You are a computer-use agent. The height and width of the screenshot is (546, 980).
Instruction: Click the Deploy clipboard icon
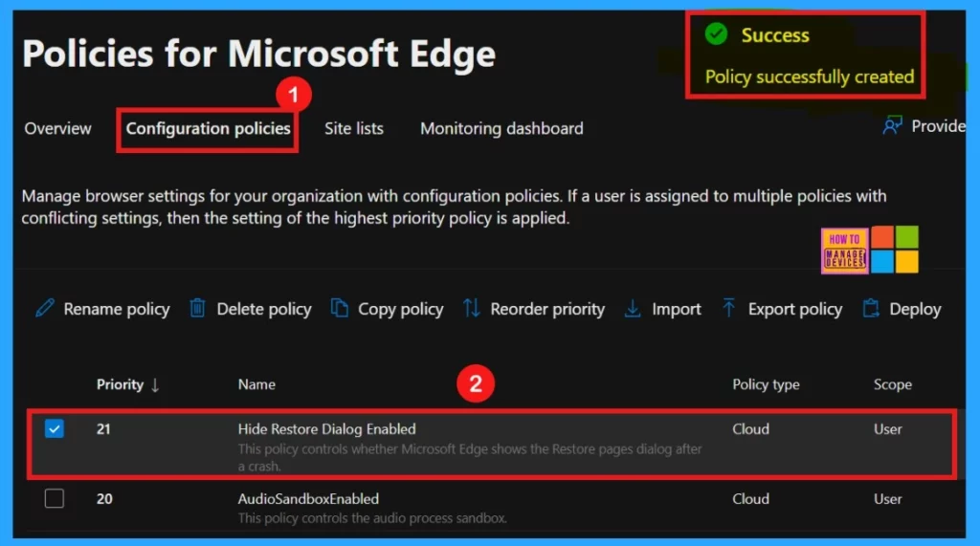click(871, 308)
